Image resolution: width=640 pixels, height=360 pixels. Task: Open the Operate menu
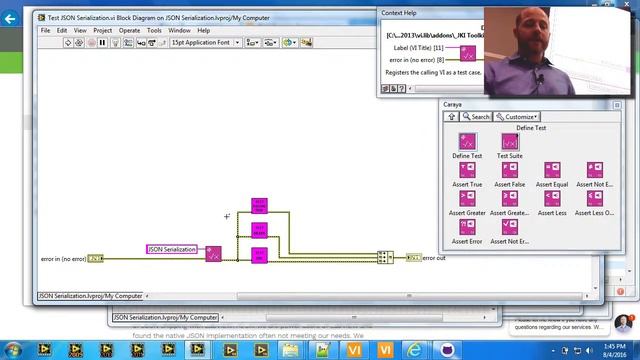coord(129,31)
